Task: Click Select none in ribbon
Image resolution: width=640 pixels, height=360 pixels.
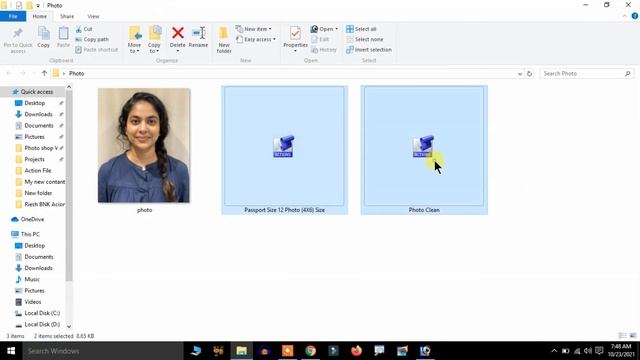Action: 365,39
